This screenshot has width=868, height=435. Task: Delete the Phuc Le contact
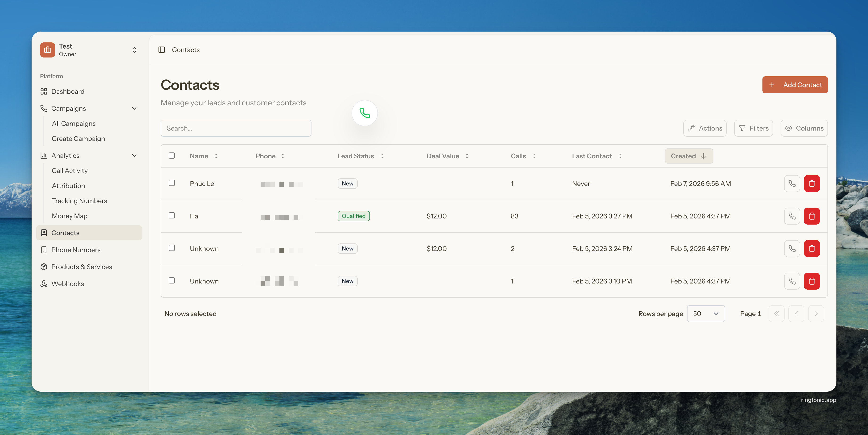(x=811, y=184)
